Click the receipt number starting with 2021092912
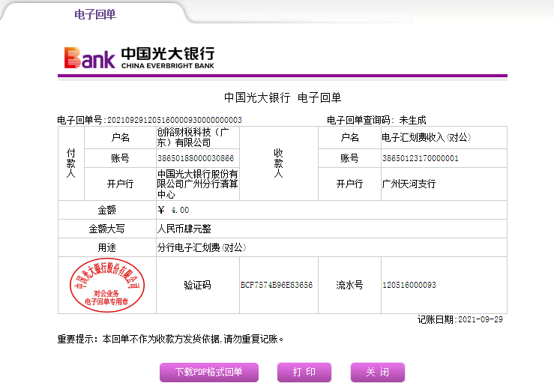 pyautogui.click(x=175, y=120)
